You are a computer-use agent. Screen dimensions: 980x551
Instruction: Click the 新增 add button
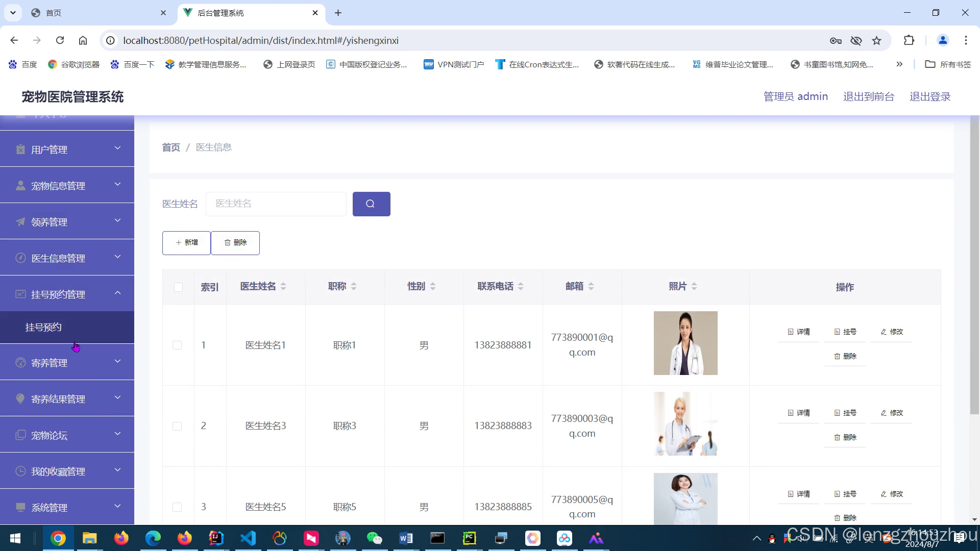(186, 243)
